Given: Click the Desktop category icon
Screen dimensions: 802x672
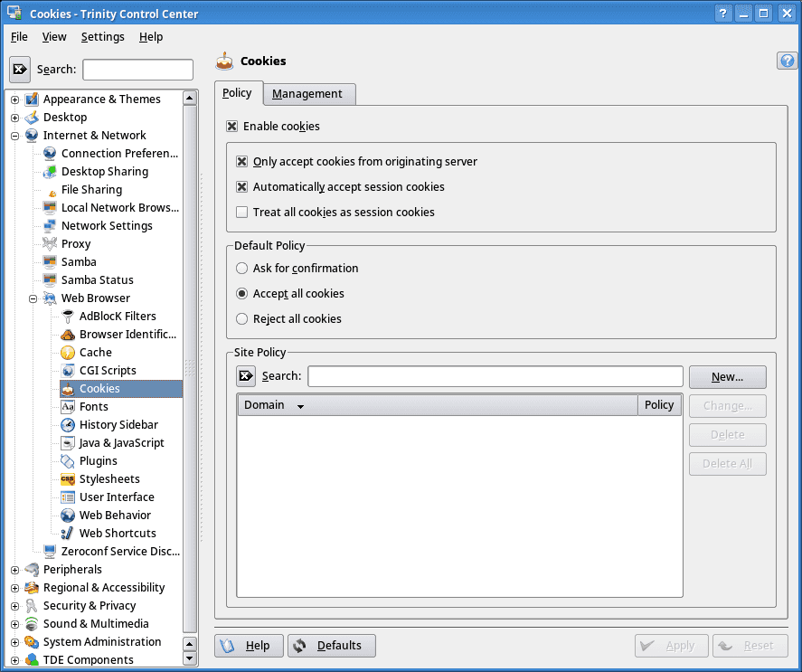Looking at the screenshot, I should pos(32,118).
